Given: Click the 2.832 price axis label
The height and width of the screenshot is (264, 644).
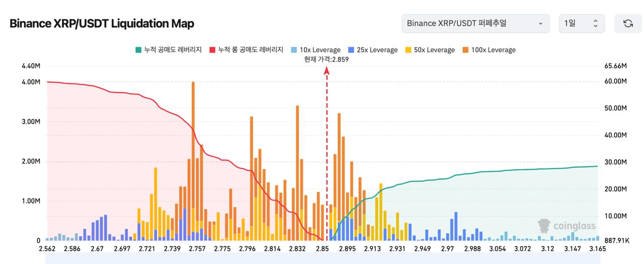Looking at the screenshot, I should coord(297,248).
